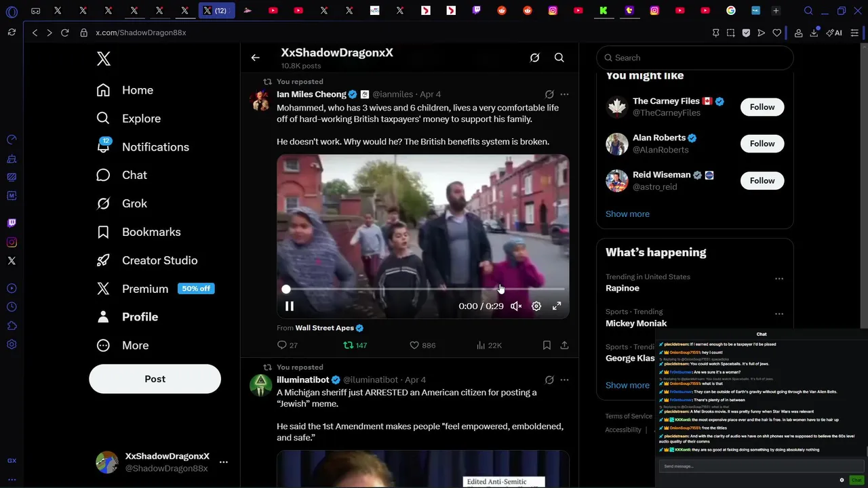Click the Opera GX logo menu
This screenshot has width=868, height=488.
click(x=12, y=11)
